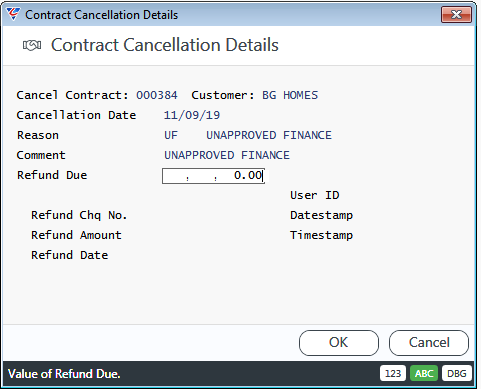Click the UNAPPROVED FINANCE reason description

(269, 135)
